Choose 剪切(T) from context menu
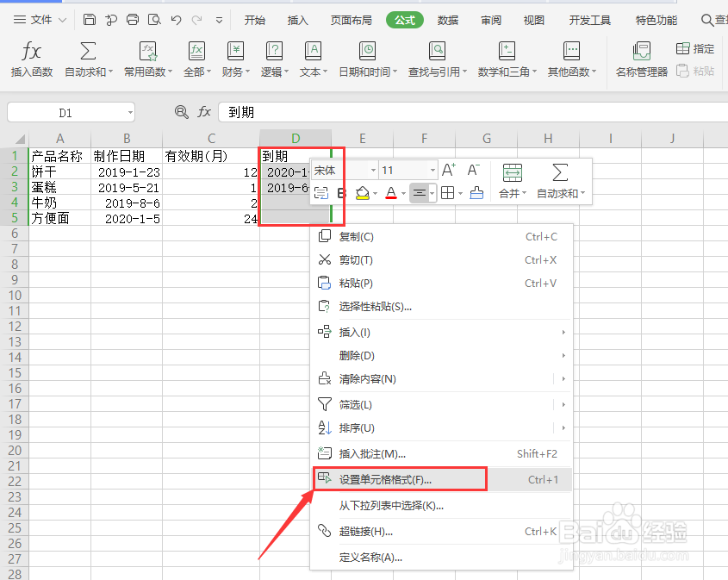 pos(441,259)
